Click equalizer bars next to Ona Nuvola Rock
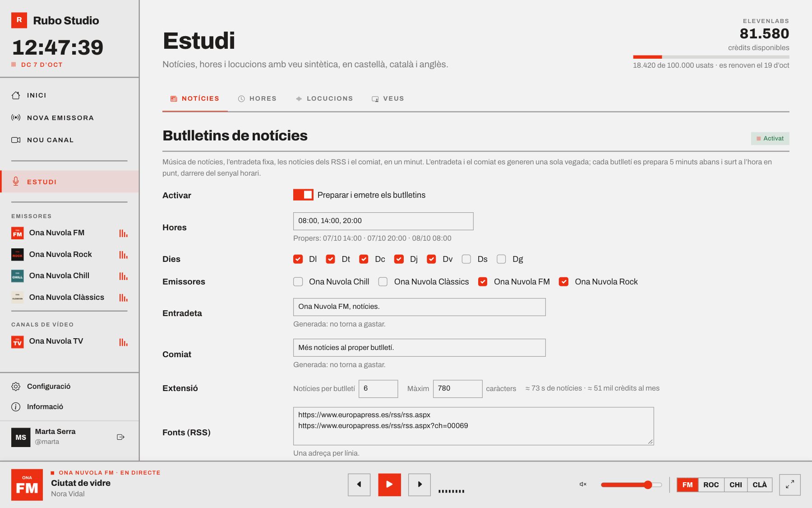Image resolution: width=812 pixels, height=508 pixels. click(123, 255)
